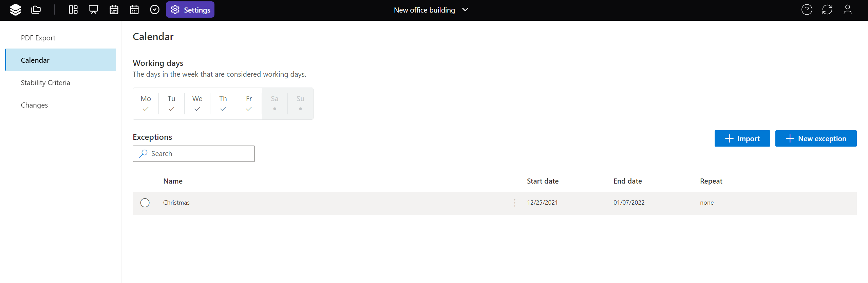Click the New exception button
Screen dimensions: 868x283
coord(816,138)
